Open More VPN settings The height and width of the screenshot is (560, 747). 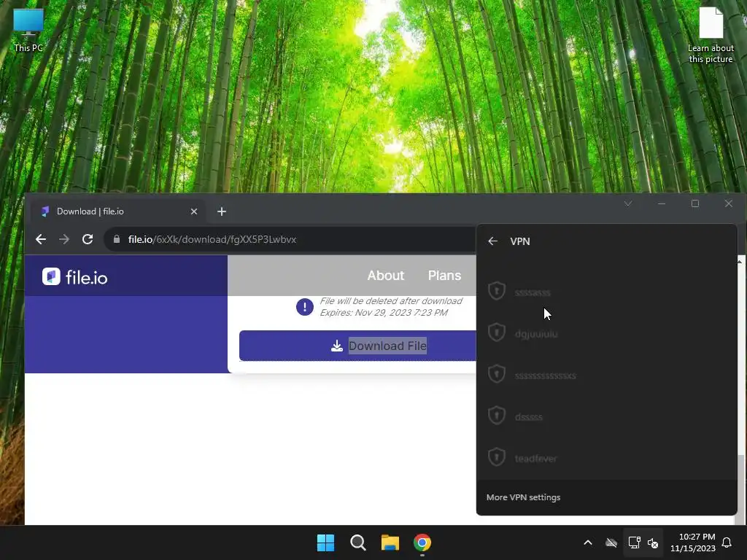[x=523, y=497]
